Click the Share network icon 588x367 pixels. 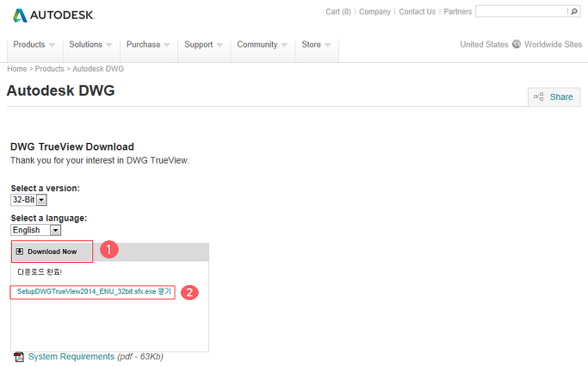tap(539, 96)
